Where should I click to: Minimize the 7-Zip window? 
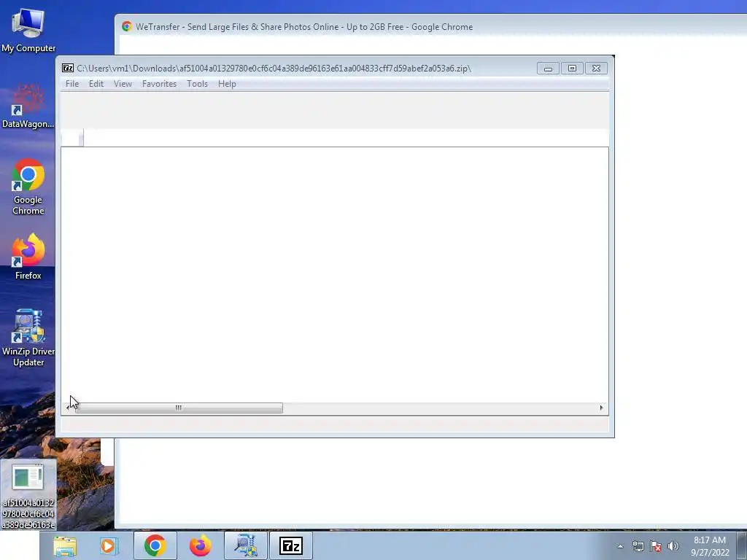(548, 69)
